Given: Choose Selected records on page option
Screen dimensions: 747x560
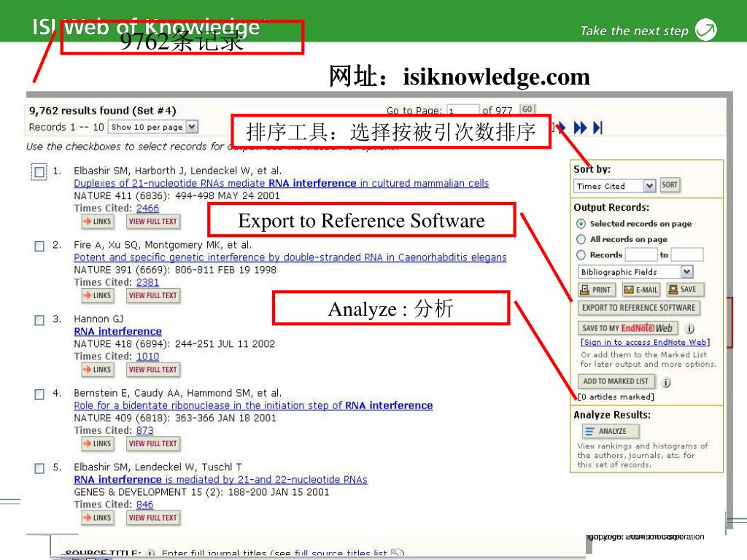Looking at the screenshot, I should pyautogui.click(x=581, y=223).
